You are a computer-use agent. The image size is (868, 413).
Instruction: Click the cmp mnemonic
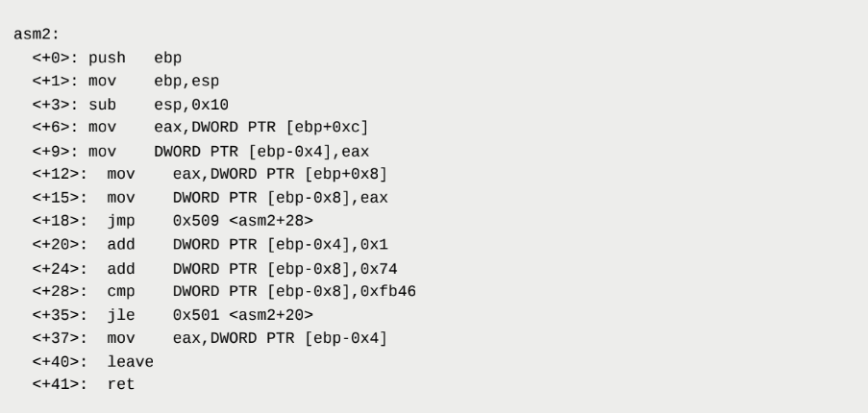pyautogui.click(x=120, y=291)
